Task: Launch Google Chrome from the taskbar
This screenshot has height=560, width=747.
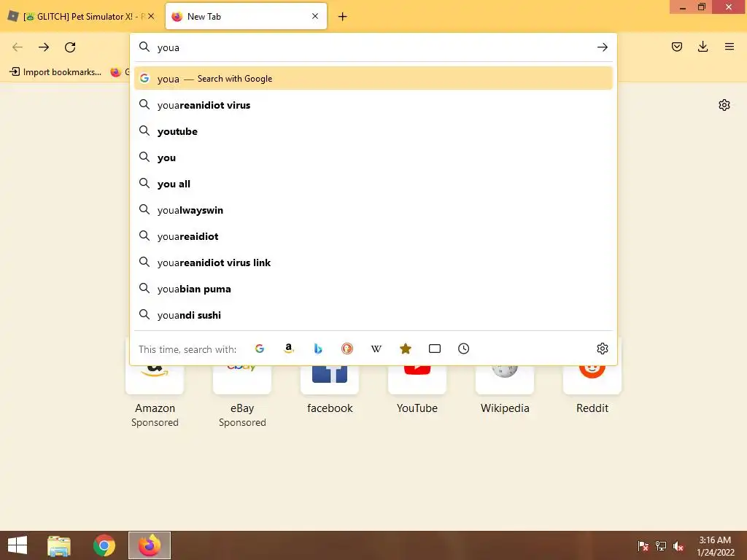Action: pos(104,545)
